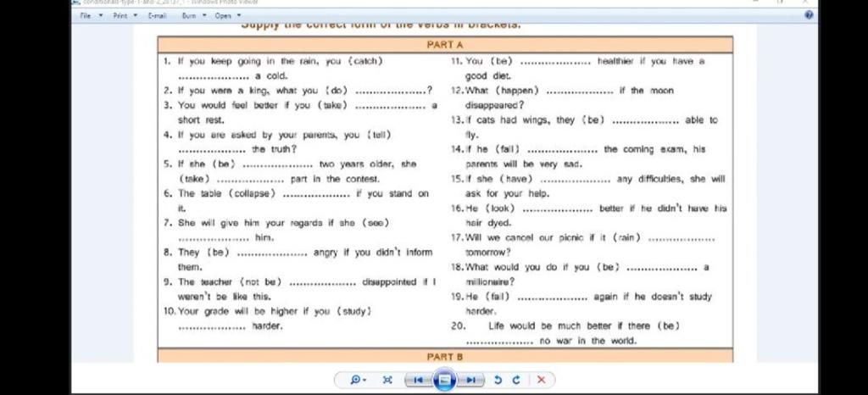Screen dimensions: 868x395
Task: Click the PART A heading
Action: [445, 45]
